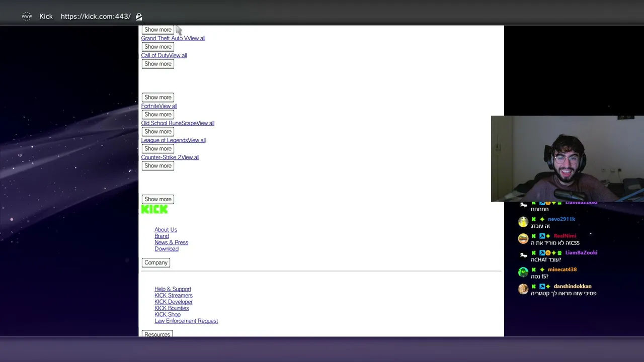Click Show more directly below Counter-Strike 2

[158, 165]
